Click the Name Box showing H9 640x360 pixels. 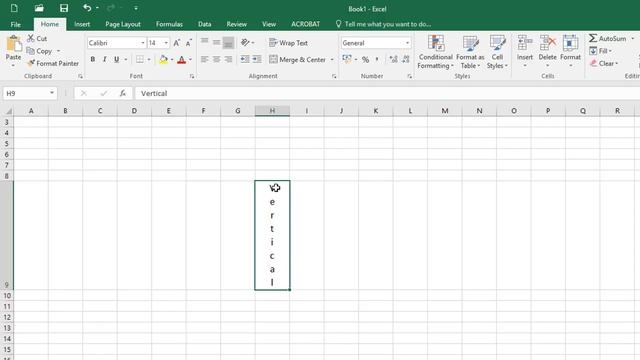click(30, 93)
